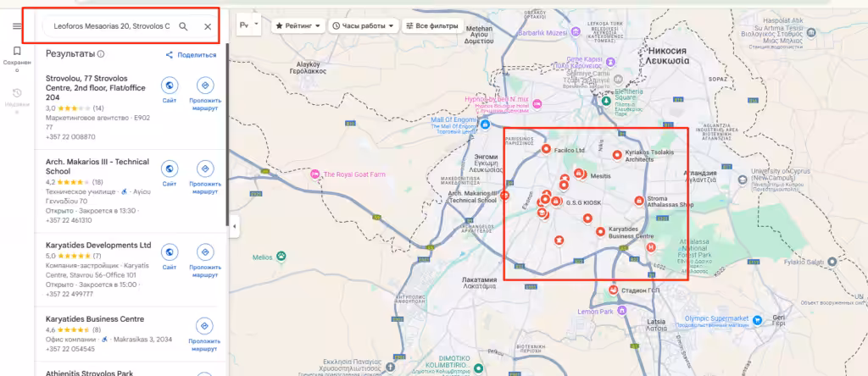The height and width of the screenshot is (376, 868).
Task: Click The Royal Goat Farm marker
Action: (315, 174)
